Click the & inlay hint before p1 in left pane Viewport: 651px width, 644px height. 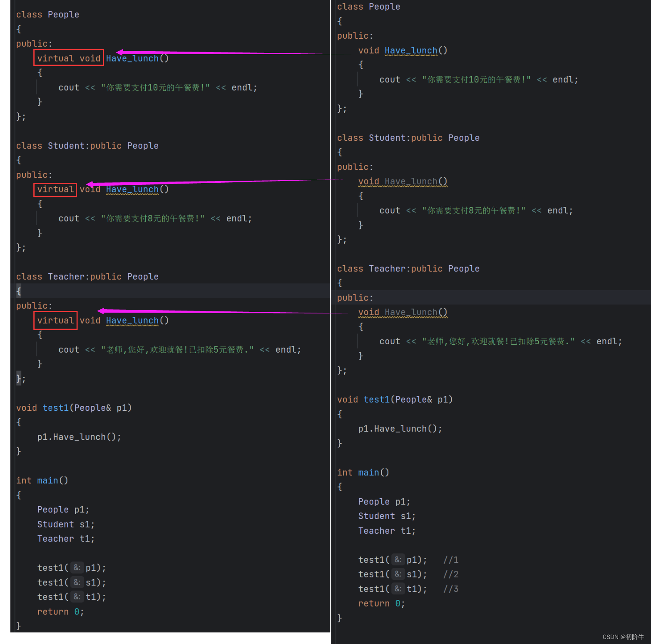pos(77,568)
